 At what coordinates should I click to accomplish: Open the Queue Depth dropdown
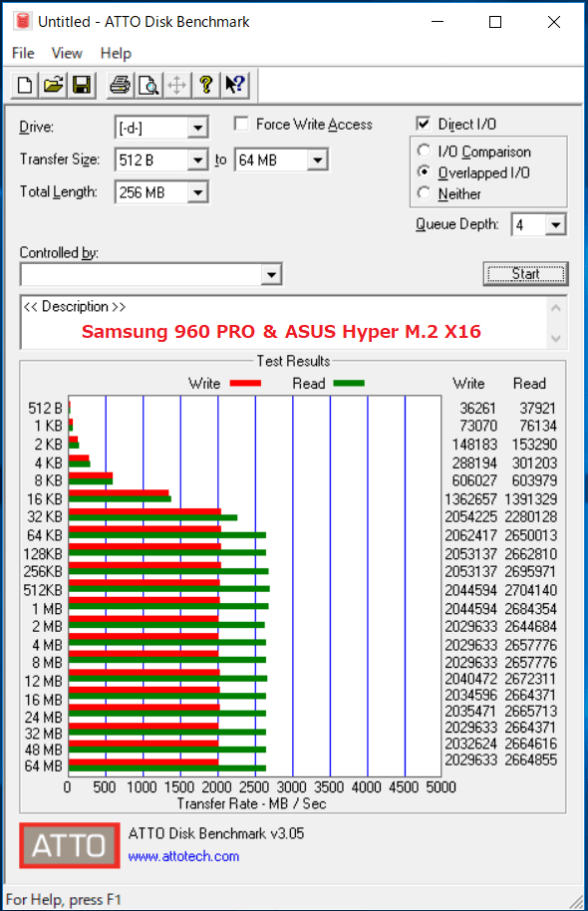555,224
